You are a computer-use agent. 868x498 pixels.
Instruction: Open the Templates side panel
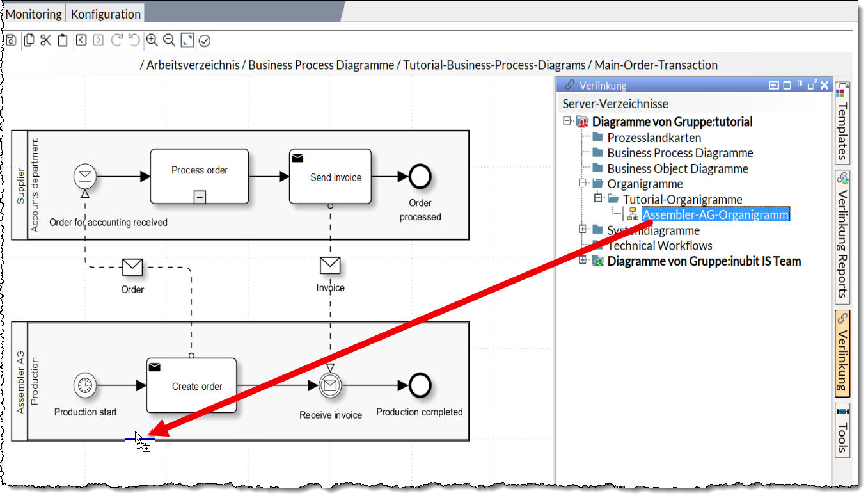(842, 123)
